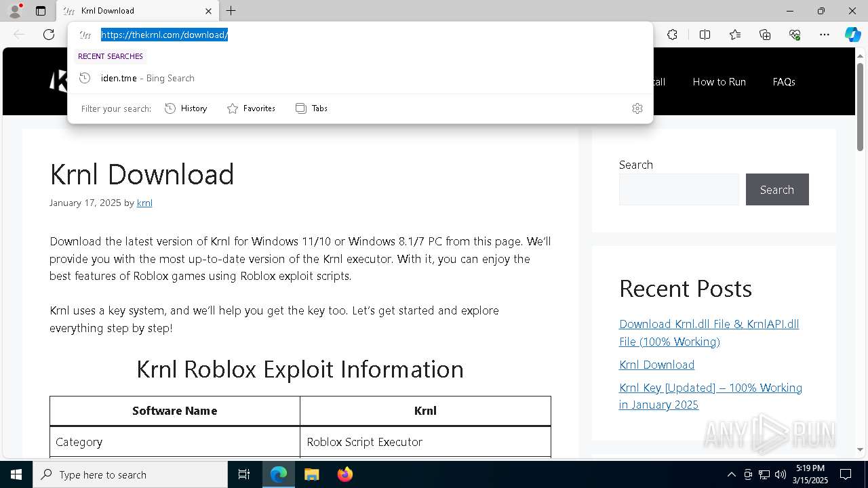This screenshot has height=488, width=868.
Task: Open the Copilot sidebar icon
Action: (852, 35)
